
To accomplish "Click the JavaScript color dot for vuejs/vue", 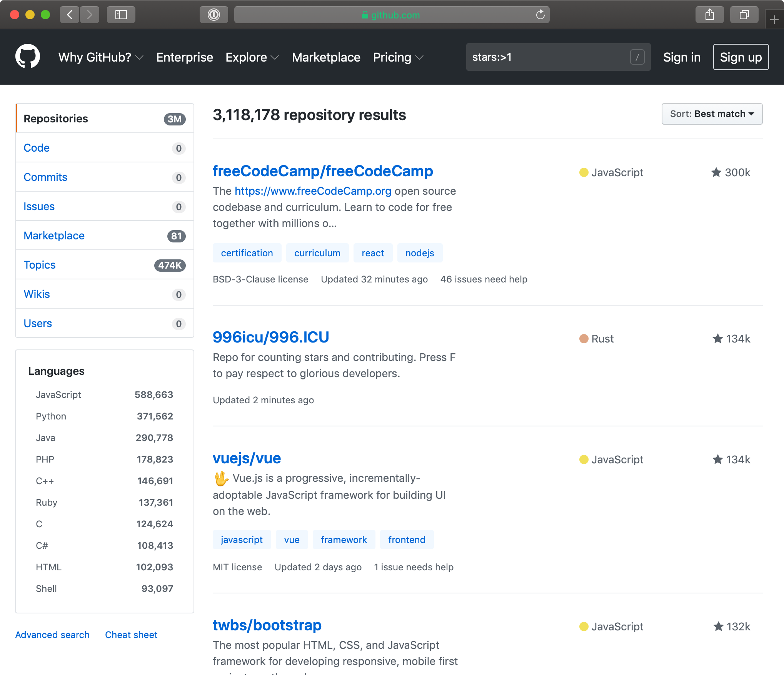I will pos(584,459).
